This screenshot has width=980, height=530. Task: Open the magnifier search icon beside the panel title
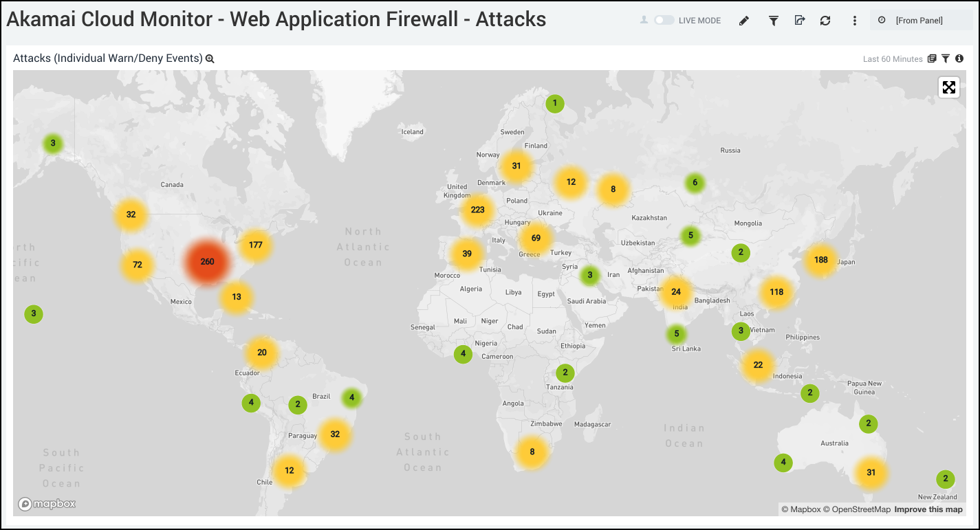click(210, 58)
